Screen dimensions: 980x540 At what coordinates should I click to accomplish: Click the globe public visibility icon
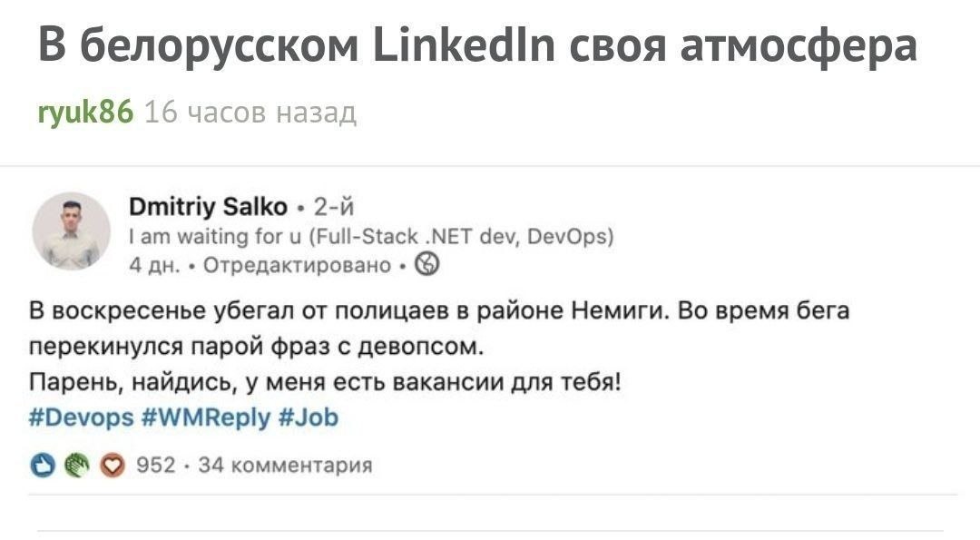pos(426,265)
